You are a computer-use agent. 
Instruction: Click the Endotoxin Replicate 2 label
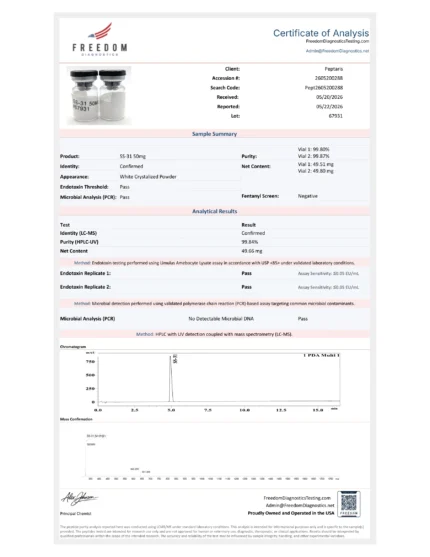[85, 287]
